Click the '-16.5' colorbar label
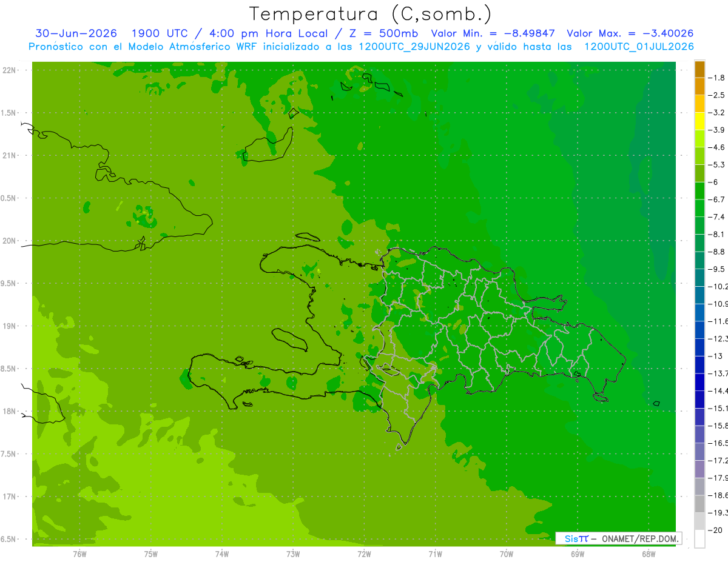This screenshot has height=562, width=728. coord(718,443)
